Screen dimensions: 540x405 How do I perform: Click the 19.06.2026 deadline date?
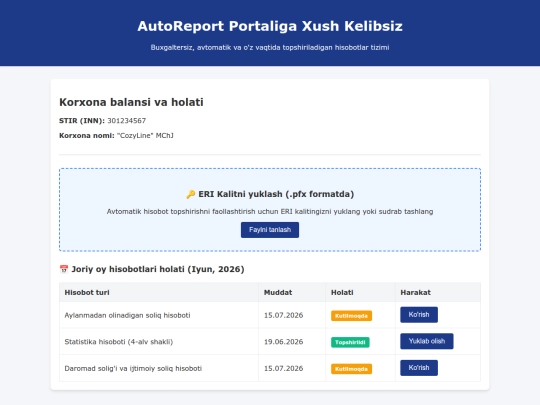[x=283, y=342]
